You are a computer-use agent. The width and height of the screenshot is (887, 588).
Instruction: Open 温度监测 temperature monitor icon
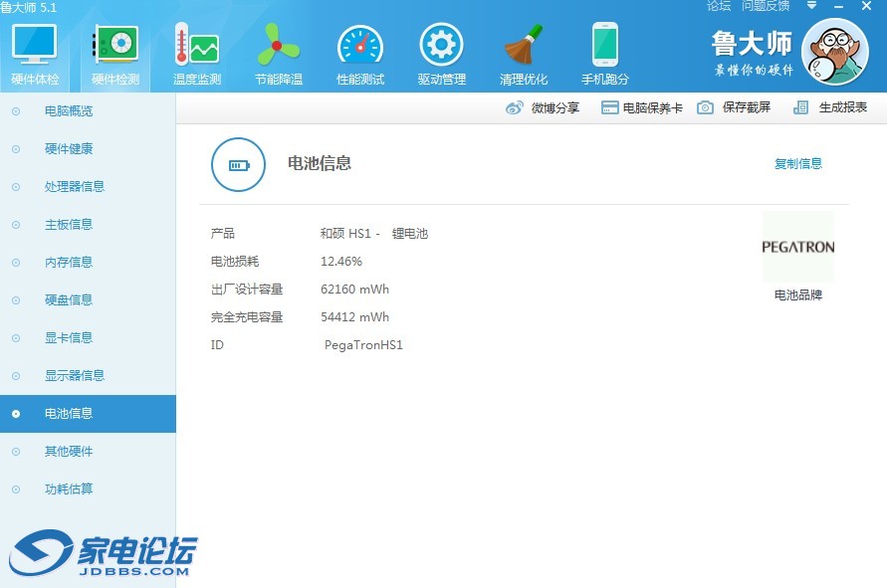pos(197,44)
